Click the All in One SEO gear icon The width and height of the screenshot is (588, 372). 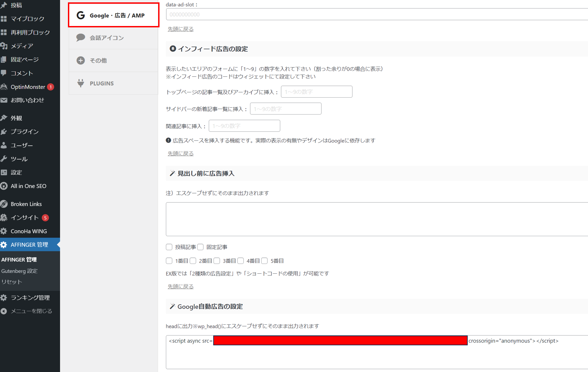(4, 186)
